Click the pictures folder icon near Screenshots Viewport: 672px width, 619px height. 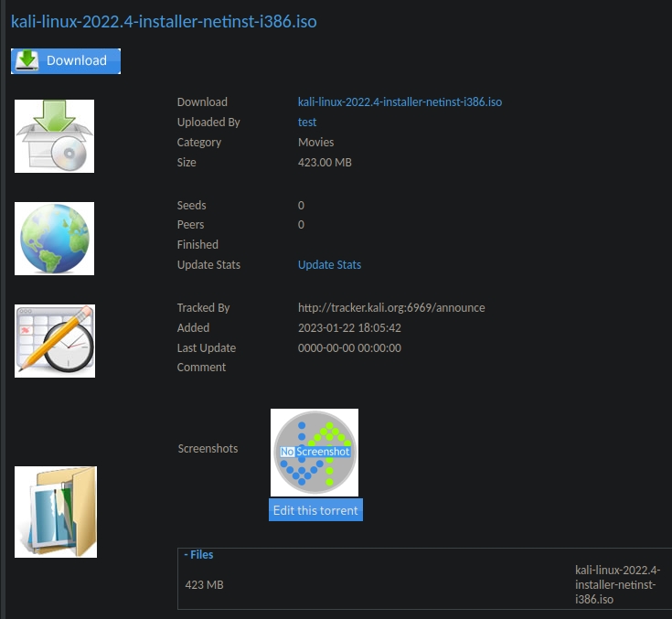56,512
